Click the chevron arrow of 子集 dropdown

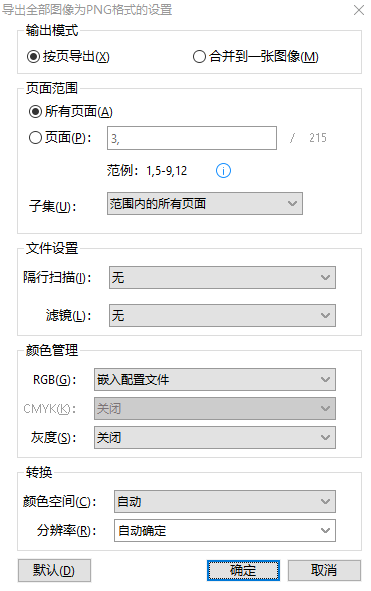pos(293,204)
